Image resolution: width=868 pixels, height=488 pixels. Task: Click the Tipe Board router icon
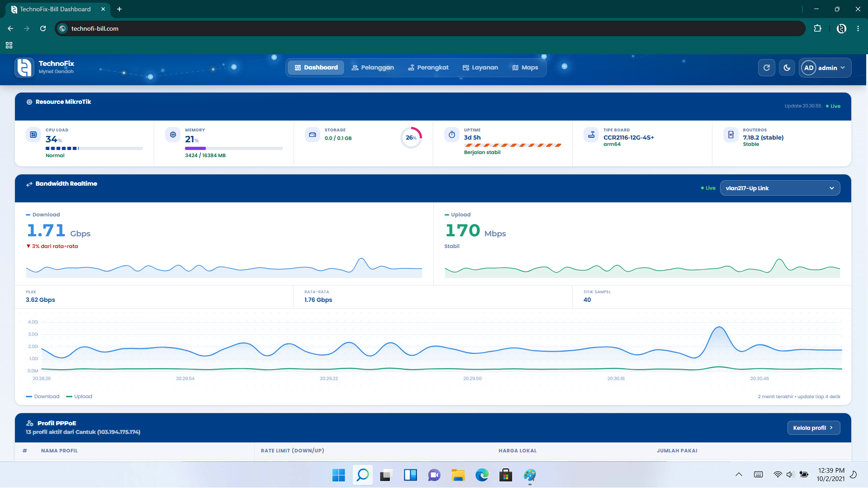point(591,135)
